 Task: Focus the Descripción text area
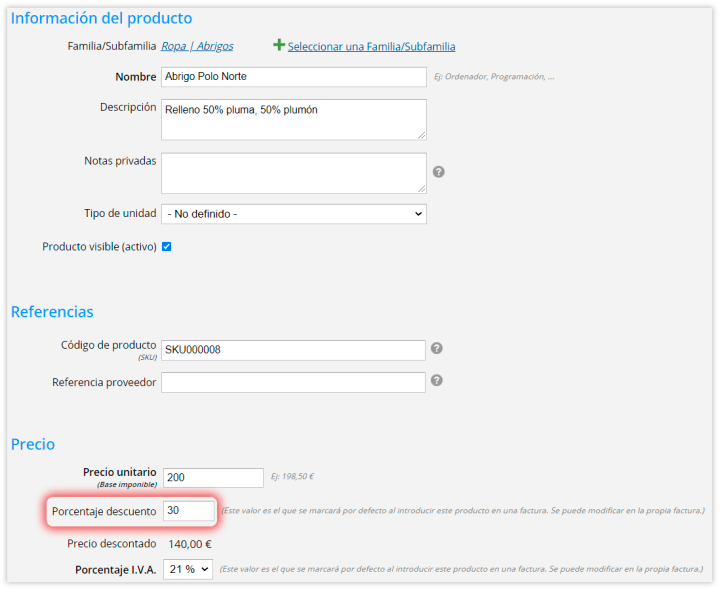tap(294, 120)
